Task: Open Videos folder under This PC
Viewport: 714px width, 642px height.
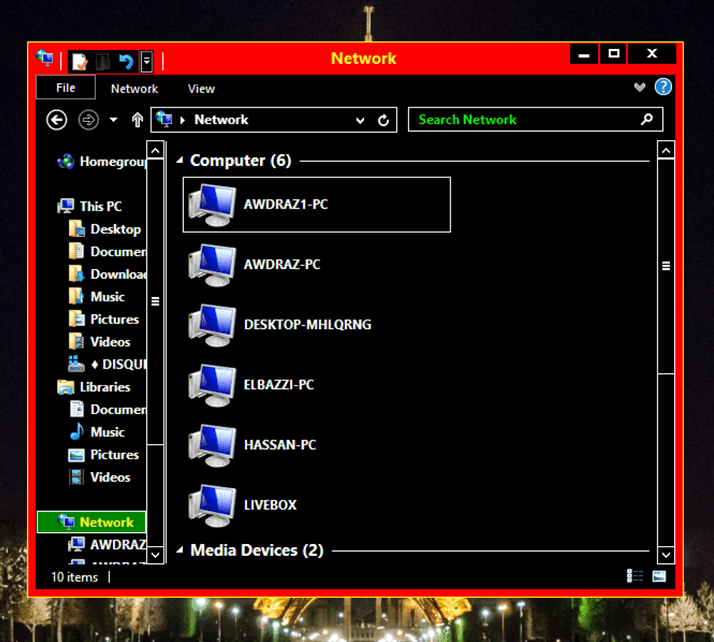Action: tap(100, 342)
